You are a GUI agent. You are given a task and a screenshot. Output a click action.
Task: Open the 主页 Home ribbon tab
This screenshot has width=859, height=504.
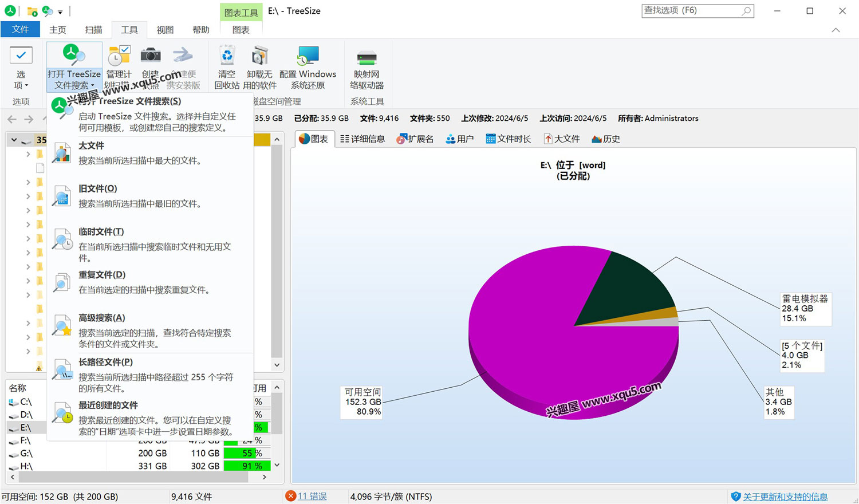click(x=57, y=30)
